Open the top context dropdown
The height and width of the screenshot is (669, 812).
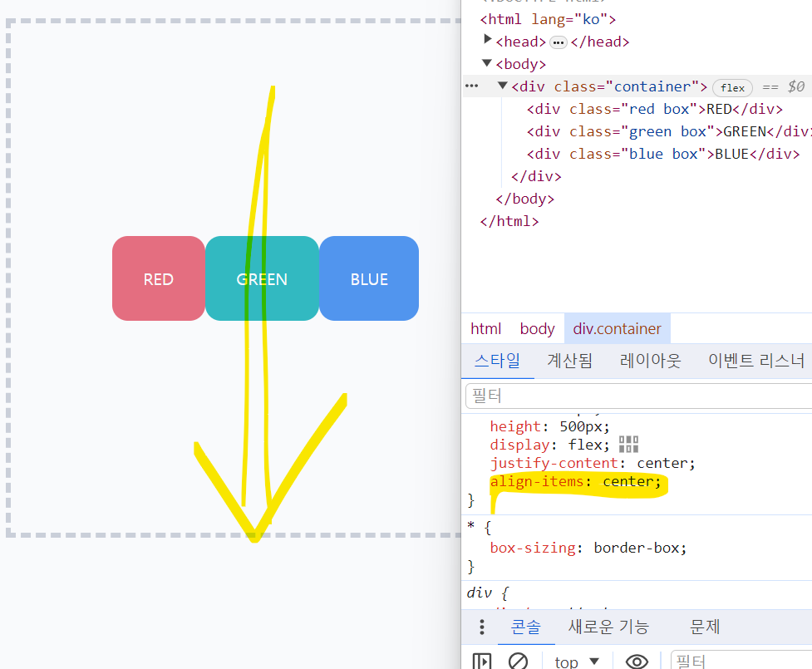(576, 662)
